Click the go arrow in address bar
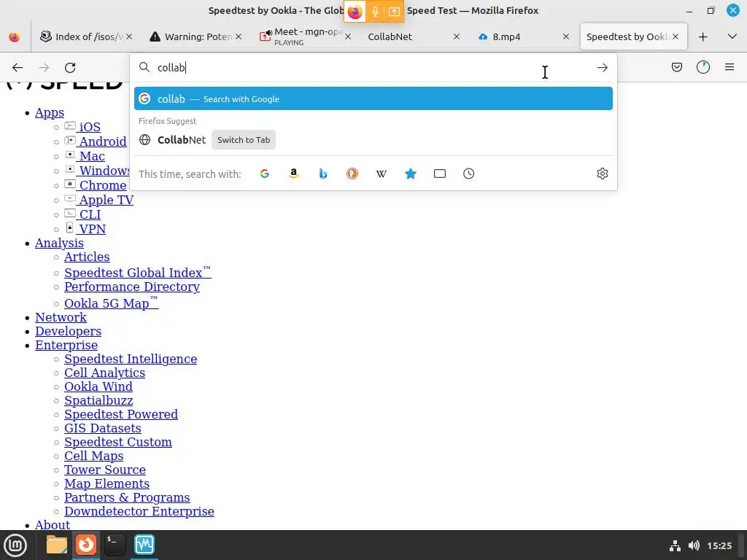The width and height of the screenshot is (747, 560). [602, 68]
